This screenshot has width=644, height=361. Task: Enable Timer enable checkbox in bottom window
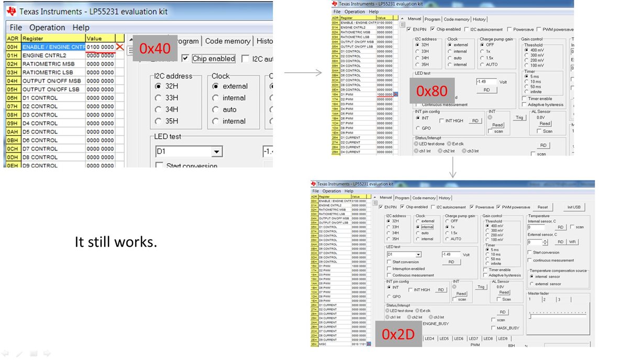[485, 270]
